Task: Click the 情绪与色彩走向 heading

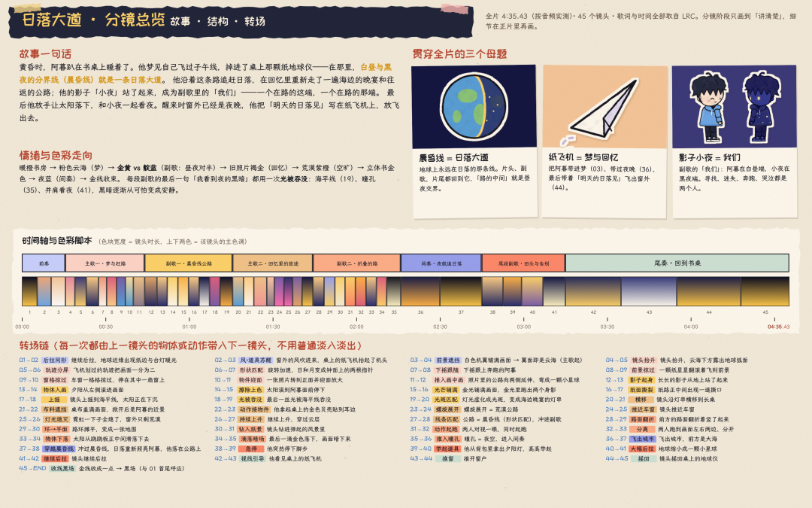Action: click(x=56, y=156)
